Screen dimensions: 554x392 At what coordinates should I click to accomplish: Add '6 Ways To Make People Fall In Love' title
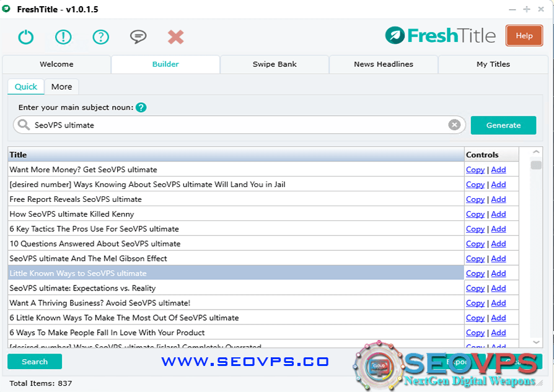(498, 333)
